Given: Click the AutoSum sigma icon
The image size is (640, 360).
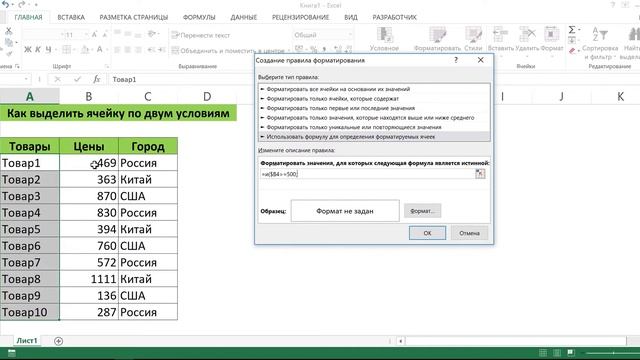Looking at the screenshot, I should [572, 30].
